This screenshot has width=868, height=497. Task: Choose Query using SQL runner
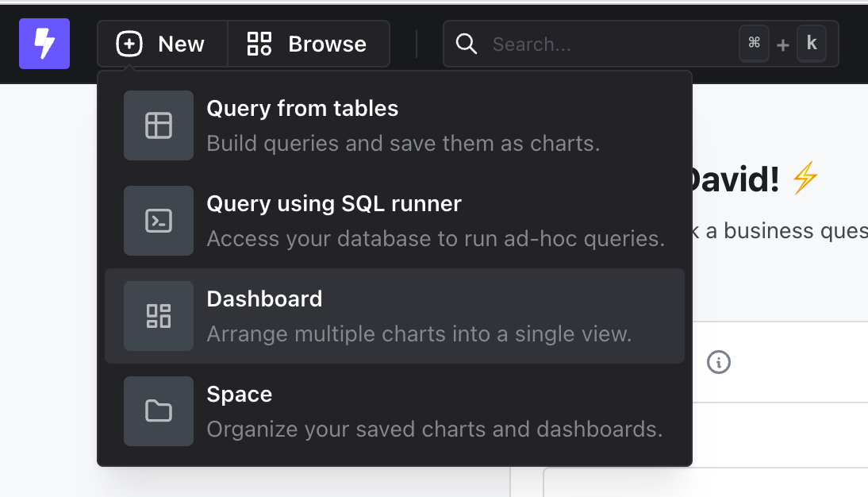(334, 204)
